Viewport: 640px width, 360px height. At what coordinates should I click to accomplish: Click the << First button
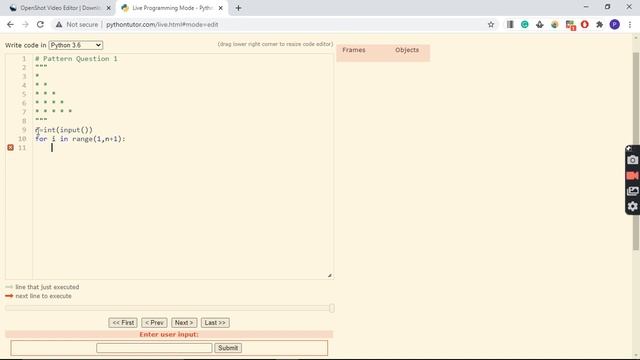point(123,322)
